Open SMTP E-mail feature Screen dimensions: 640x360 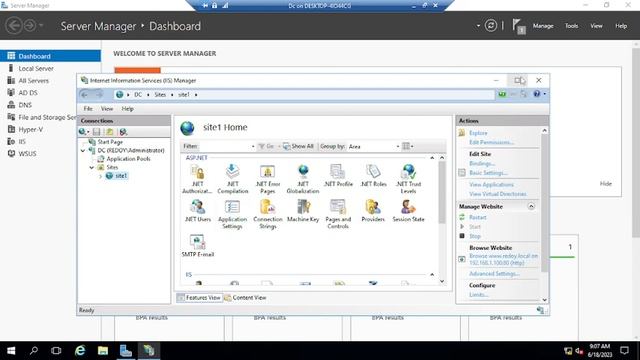pos(198,245)
